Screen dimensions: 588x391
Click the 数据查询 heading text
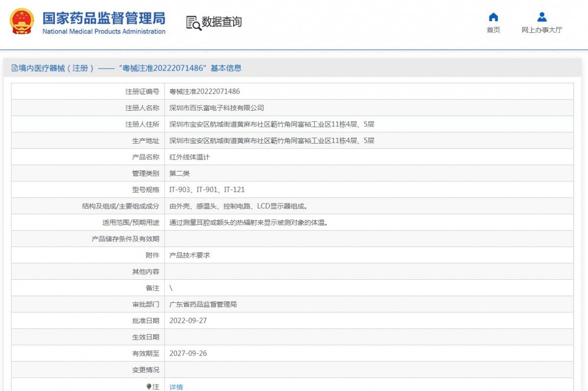[x=222, y=22]
